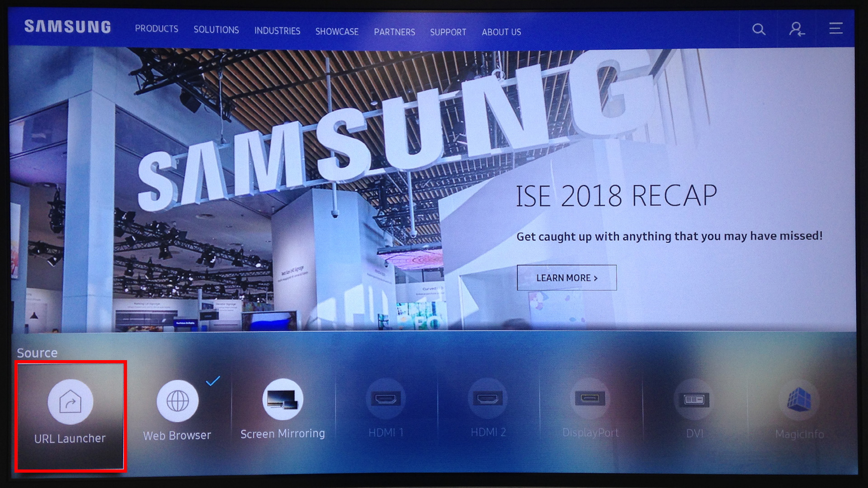868x488 pixels.
Task: Open the SOLUTIONS menu
Action: (x=216, y=30)
